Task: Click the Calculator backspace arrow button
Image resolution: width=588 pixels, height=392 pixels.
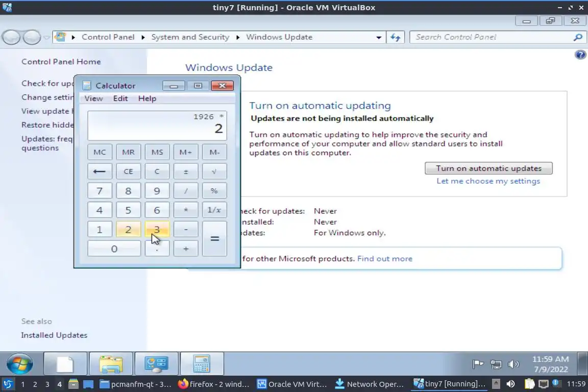Action: coord(100,171)
